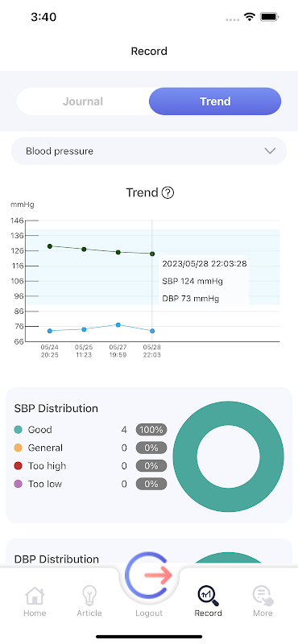Select the Record magnifier icon
The image size is (298, 644).
click(x=208, y=596)
